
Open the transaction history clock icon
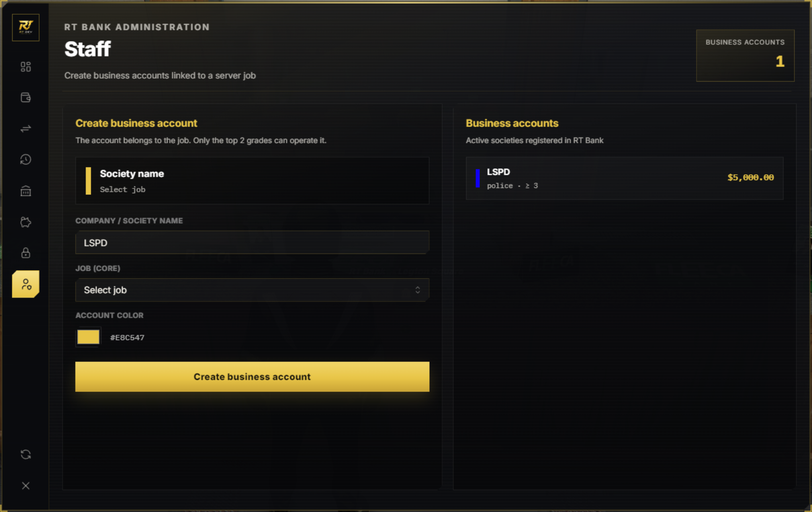(26, 160)
